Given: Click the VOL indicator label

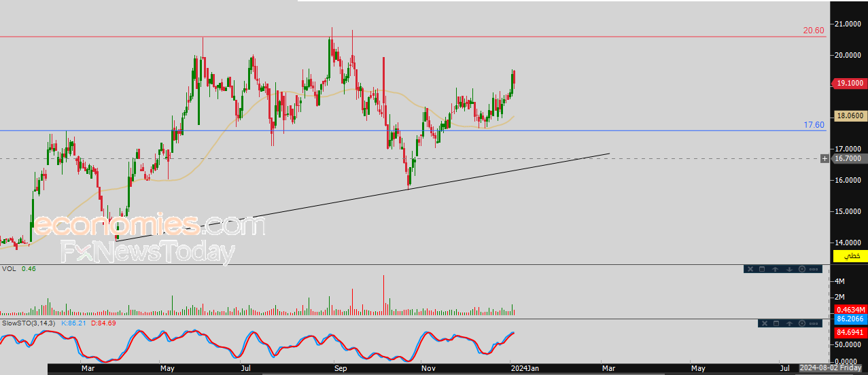Looking at the screenshot, I should (x=9, y=269).
